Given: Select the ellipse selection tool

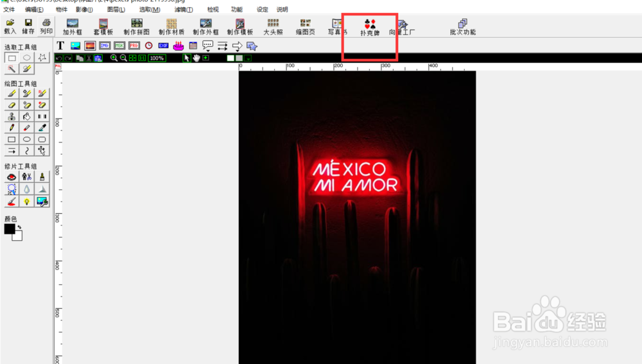Looking at the screenshot, I should coord(26,58).
